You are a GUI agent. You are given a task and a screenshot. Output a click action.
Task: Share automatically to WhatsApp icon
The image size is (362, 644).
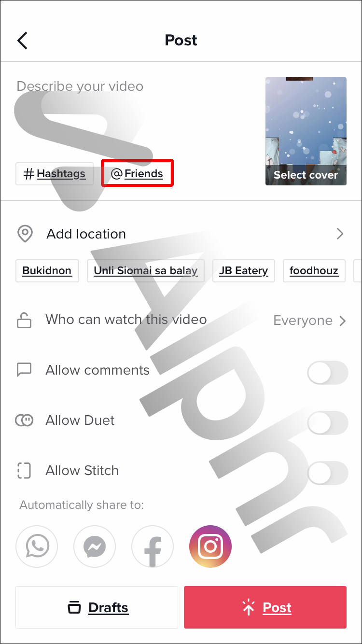37,546
